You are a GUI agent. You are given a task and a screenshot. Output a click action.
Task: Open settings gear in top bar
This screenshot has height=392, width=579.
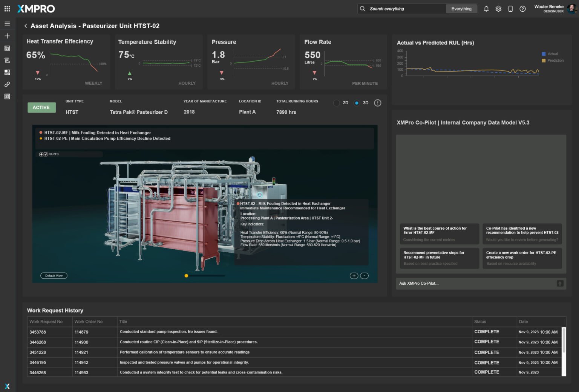[x=498, y=9]
